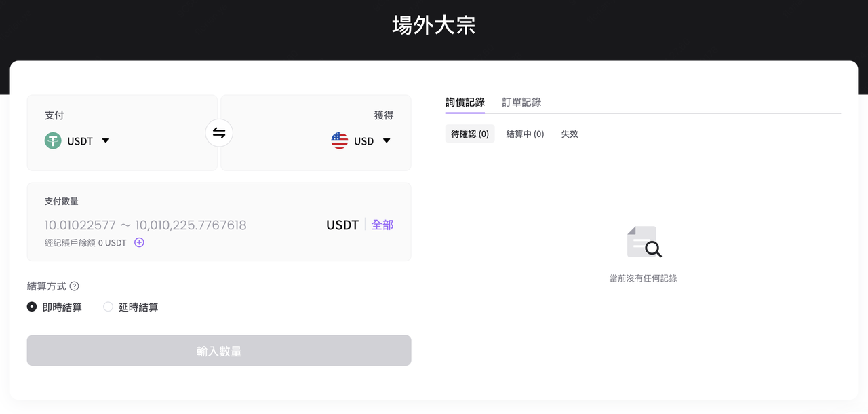Swap the pay and receive currencies

click(219, 133)
